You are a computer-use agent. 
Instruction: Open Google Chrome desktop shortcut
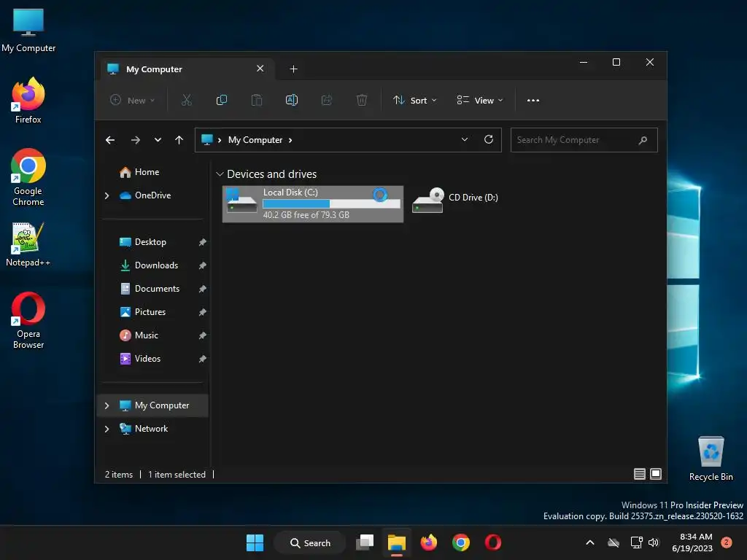click(x=28, y=177)
